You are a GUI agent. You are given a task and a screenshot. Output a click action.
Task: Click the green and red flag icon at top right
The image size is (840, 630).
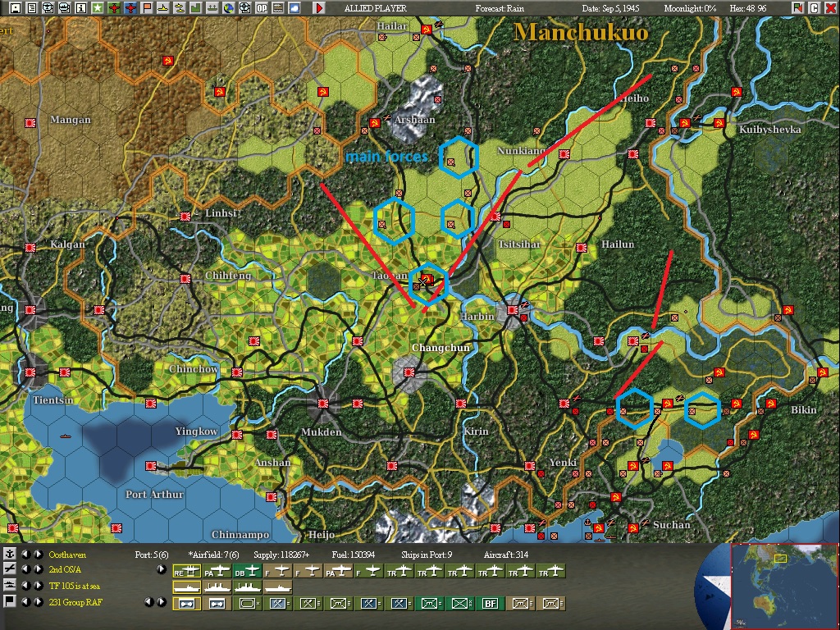pyautogui.click(x=798, y=7)
